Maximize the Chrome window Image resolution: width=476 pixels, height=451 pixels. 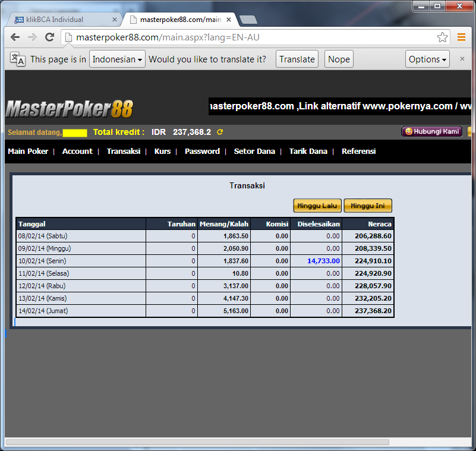pos(437,6)
